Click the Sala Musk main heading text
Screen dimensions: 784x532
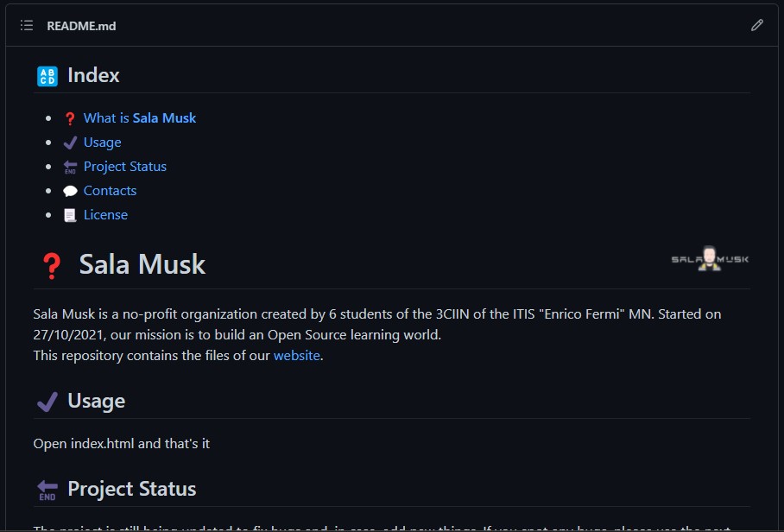[142, 264]
